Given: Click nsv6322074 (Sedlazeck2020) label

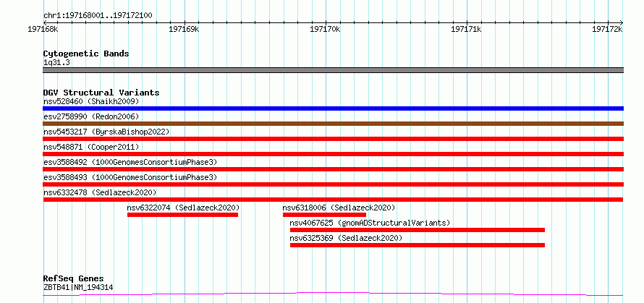Looking at the screenshot, I should coord(183,208).
